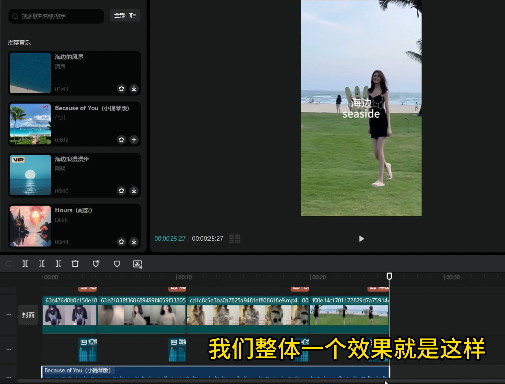Favorite the Hours track
The width and height of the screenshot is (505, 384).
(121, 242)
